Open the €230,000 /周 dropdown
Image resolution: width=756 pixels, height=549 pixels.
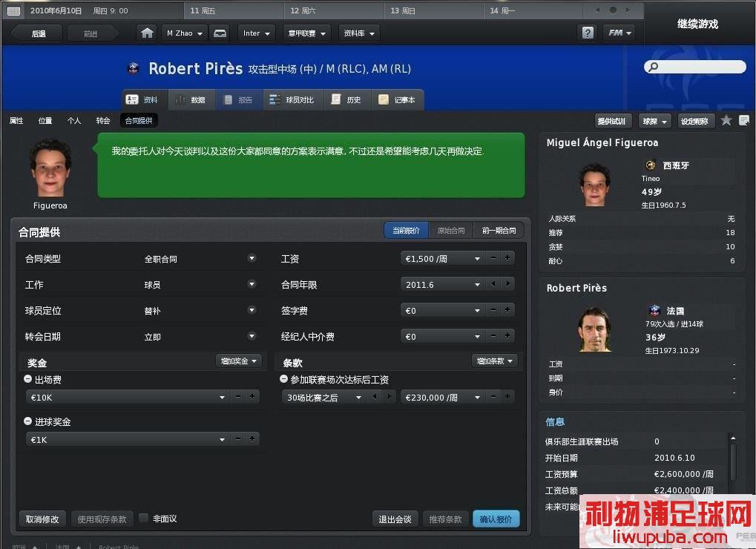coord(443,398)
